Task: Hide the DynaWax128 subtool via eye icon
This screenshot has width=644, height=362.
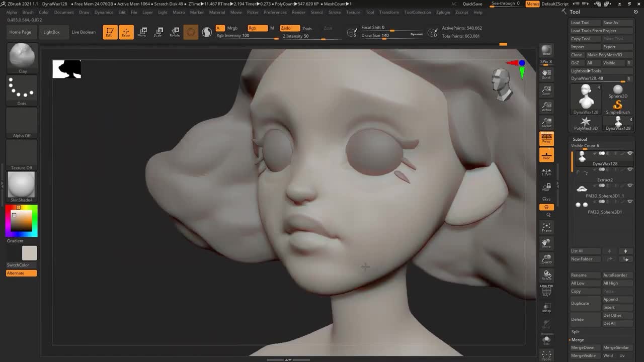Action: (x=630, y=153)
